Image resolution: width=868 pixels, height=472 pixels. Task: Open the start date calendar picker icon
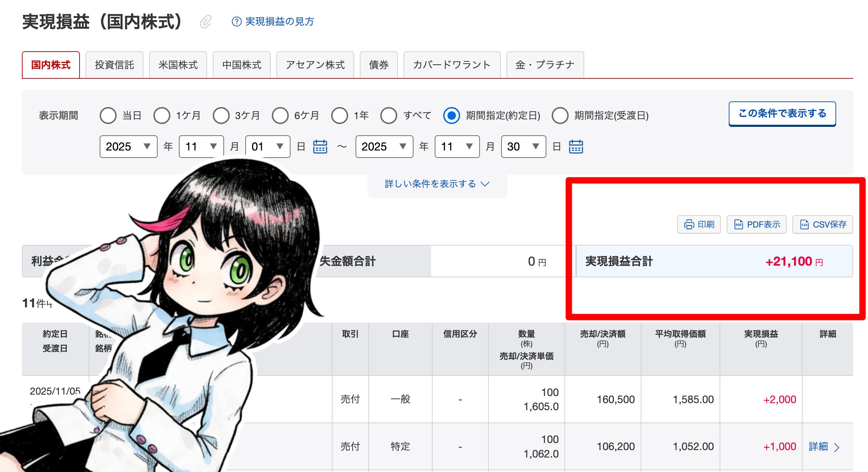[320, 147]
